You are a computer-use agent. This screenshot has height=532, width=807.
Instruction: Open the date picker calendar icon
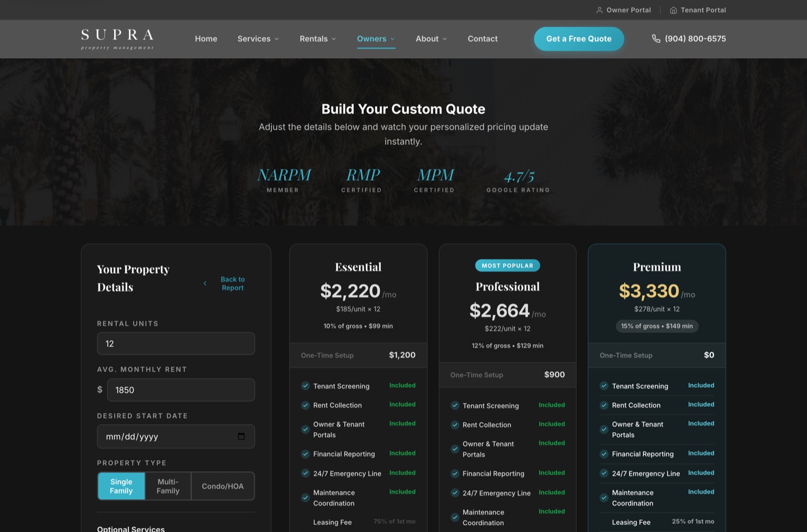tap(241, 436)
